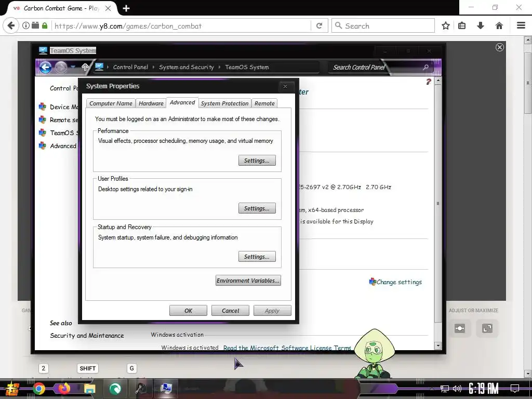Image resolution: width=532 pixels, height=399 pixels.
Task: Open the Remote tab
Action: (264, 103)
